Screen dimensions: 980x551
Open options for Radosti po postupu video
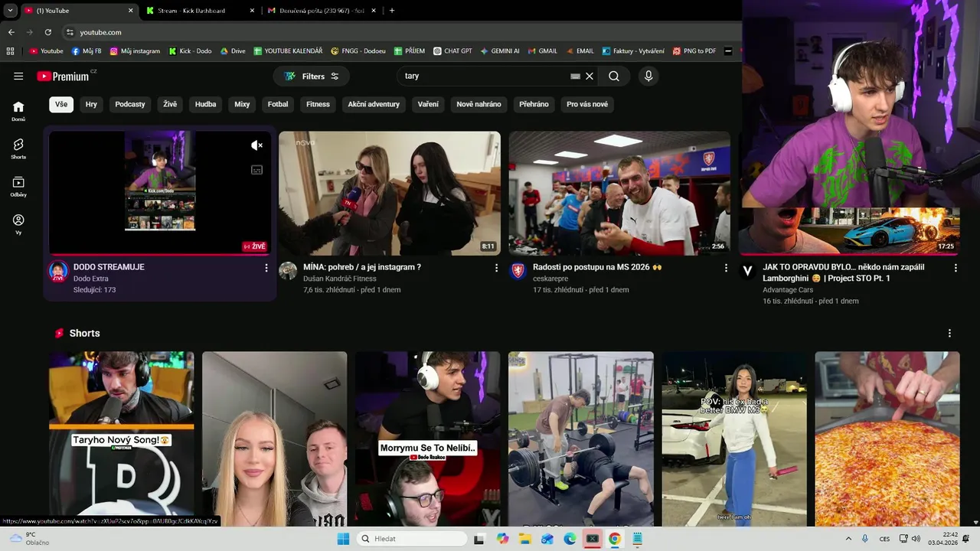click(726, 268)
